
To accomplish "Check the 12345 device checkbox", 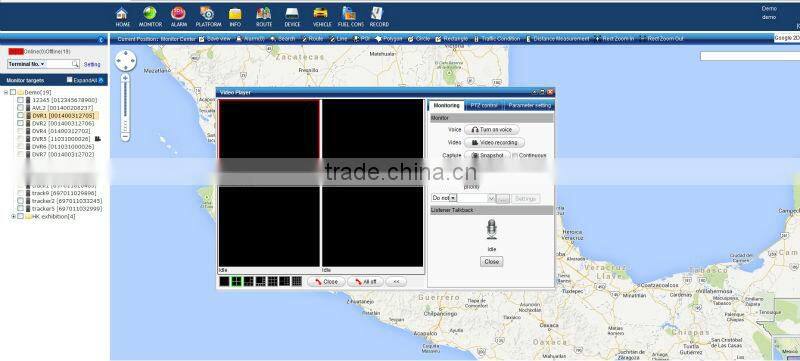I will [x=20, y=100].
